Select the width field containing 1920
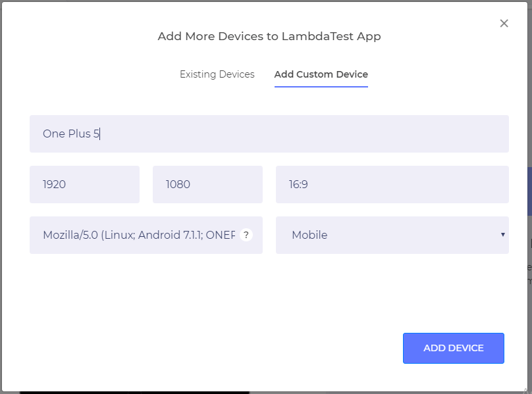The image size is (532, 394). point(84,184)
